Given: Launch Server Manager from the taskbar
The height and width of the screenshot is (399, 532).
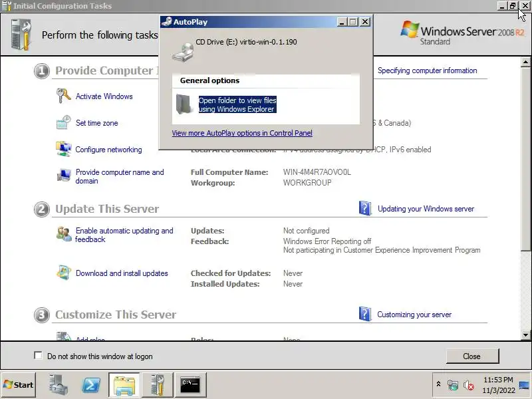Looking at the screenshot, I should click(59, 385).
